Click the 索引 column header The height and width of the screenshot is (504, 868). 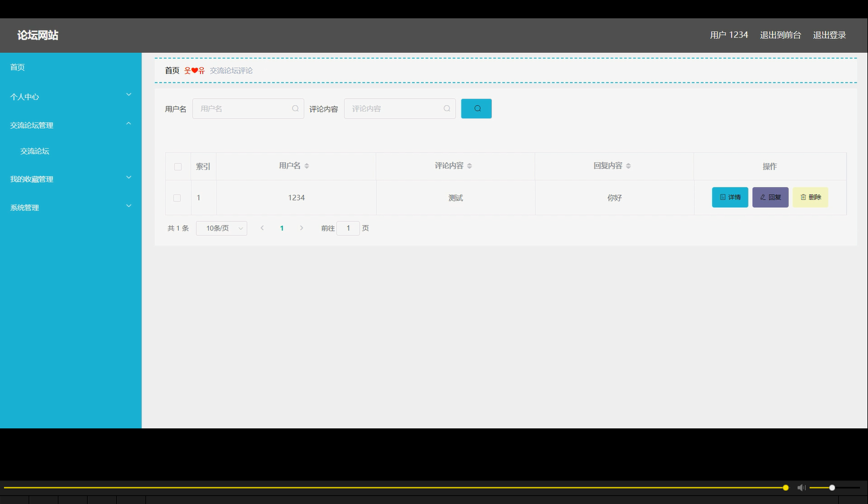(x=203, y=166)
